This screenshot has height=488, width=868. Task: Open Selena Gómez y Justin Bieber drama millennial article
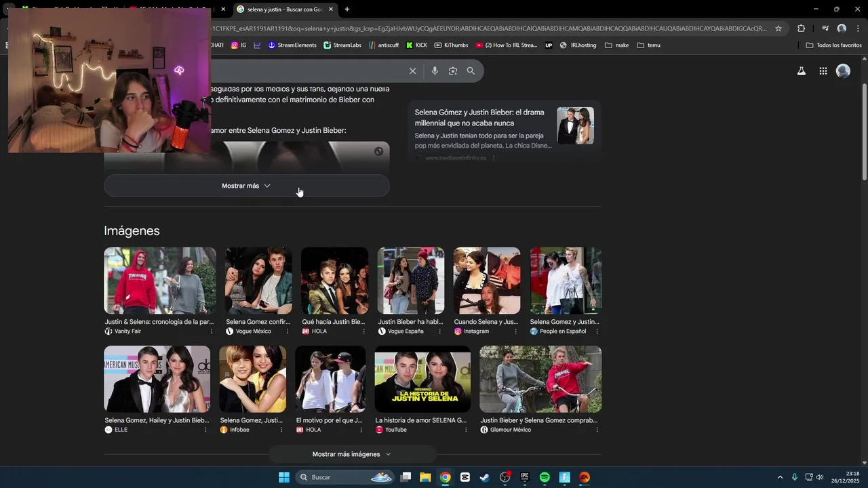click(479, 118)
